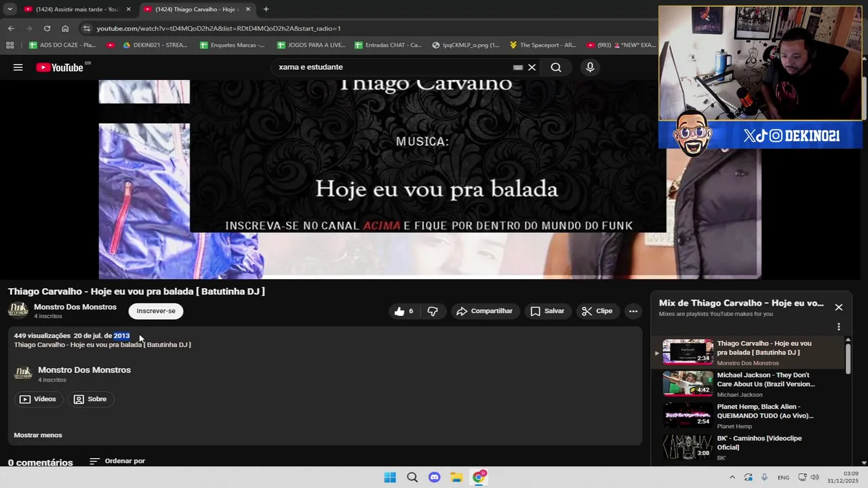Open channel Vídeos button
This screenshot has width=868, height=488.
coord(38,399)
